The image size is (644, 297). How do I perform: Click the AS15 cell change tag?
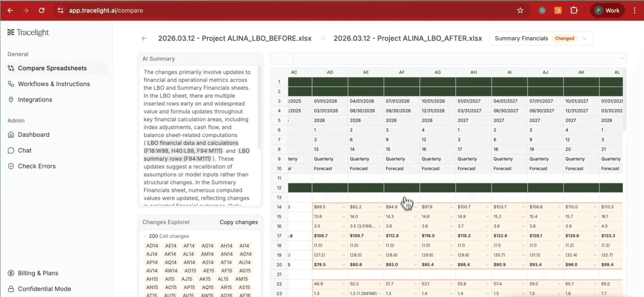click(244, 287)
